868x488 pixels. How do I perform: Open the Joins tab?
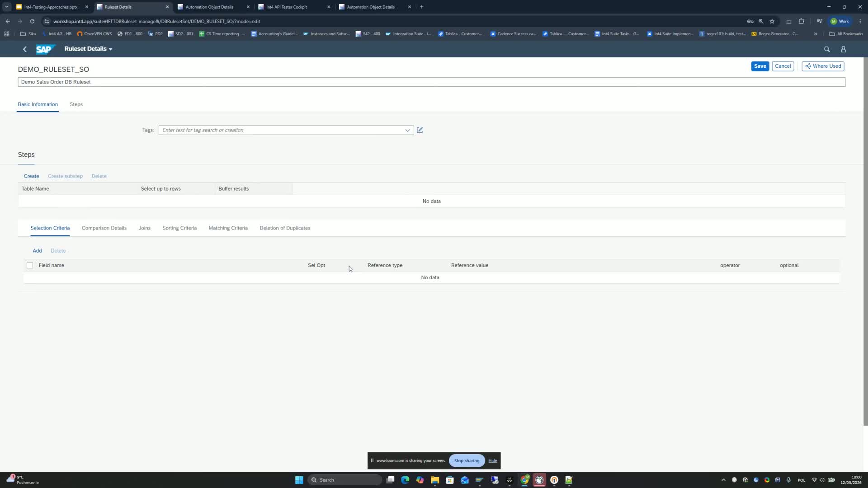pyautogui.click(x=145, y=228)
